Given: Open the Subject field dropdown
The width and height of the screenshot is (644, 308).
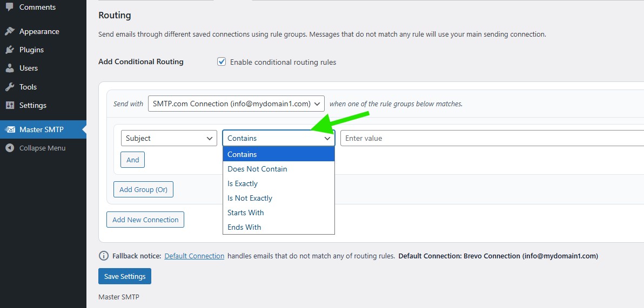Looking at the screenshot, I should click(x=169, y=138).
